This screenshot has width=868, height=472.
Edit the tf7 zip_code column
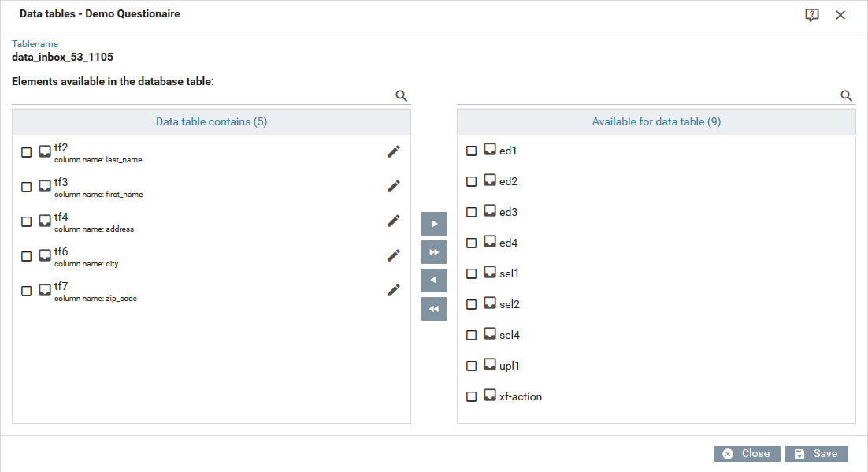(x=394, y=291)
